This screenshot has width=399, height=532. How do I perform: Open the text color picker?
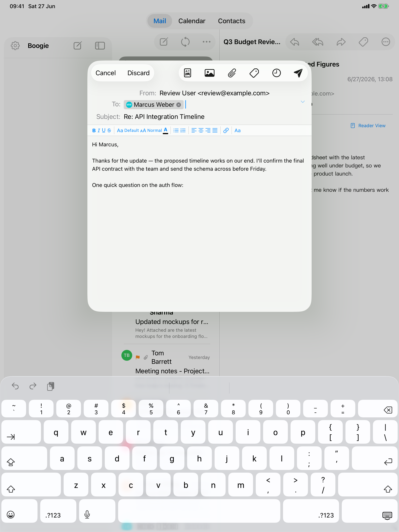[x=165, y=130]
